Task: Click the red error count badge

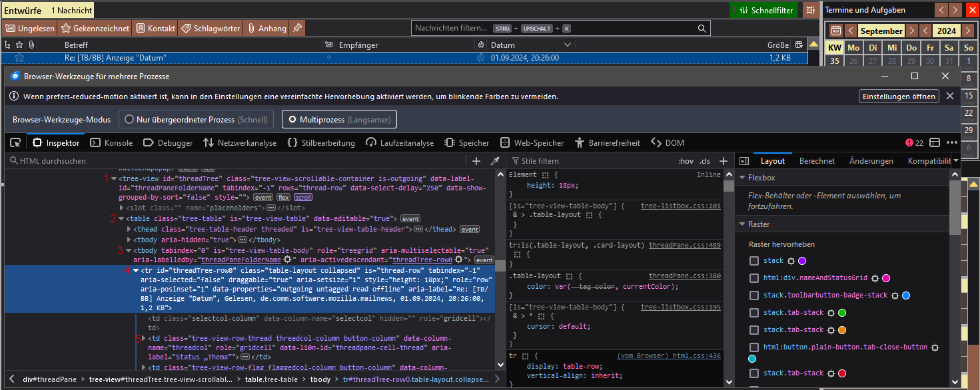Action: pyautogui.click(x=914, y=143)
